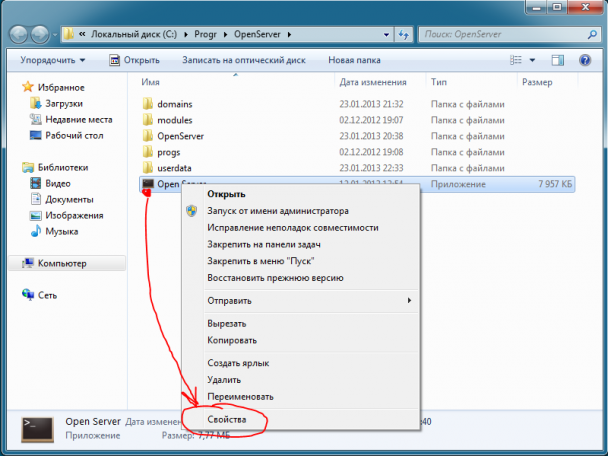The image size is (608, 456).
Task: Click Открыть toolbar button
Action: click(134, 60)
